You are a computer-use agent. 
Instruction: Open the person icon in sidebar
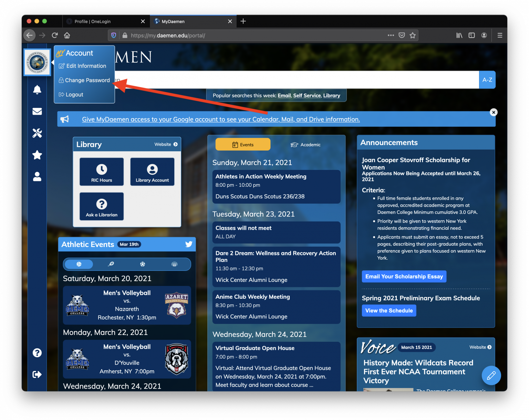[x=37, y=176]
